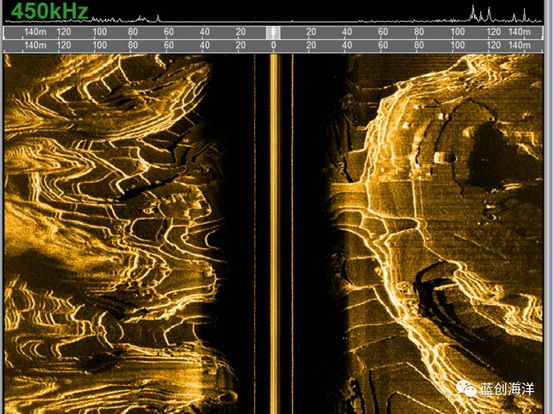Click the tall signal peaks at the right of the amplitude trace
Image resolution: width=553 pixels, height=414 pixels.
pos(480,13)
